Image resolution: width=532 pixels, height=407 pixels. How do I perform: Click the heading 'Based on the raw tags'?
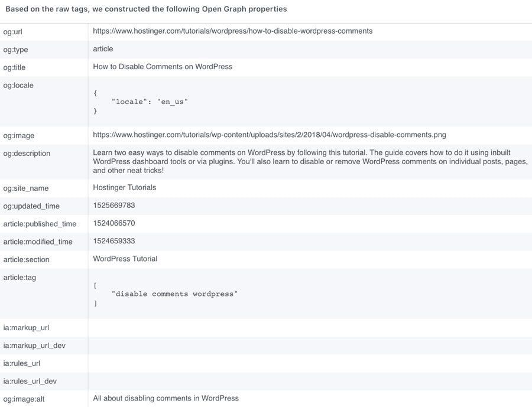(146, 9)
